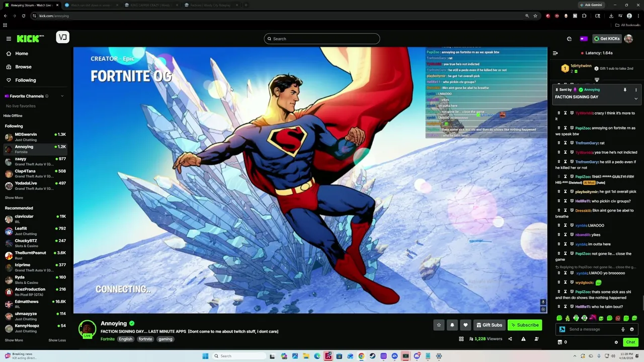Open Chrome downloads icon
Screen dimensions: 644x362
coord(611,16)
